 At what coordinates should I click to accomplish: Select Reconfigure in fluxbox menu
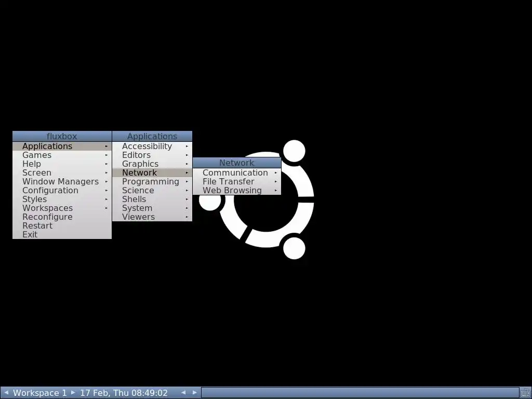62,217
